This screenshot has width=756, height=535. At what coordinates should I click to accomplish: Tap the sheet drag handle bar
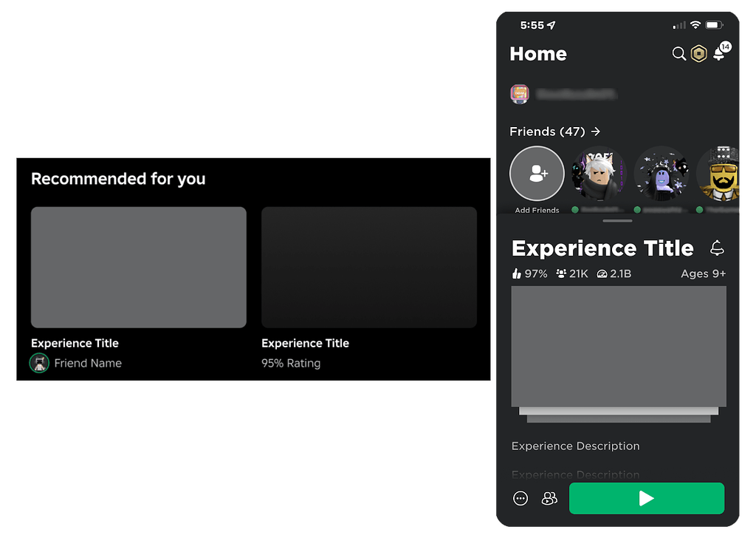[618, 221]
